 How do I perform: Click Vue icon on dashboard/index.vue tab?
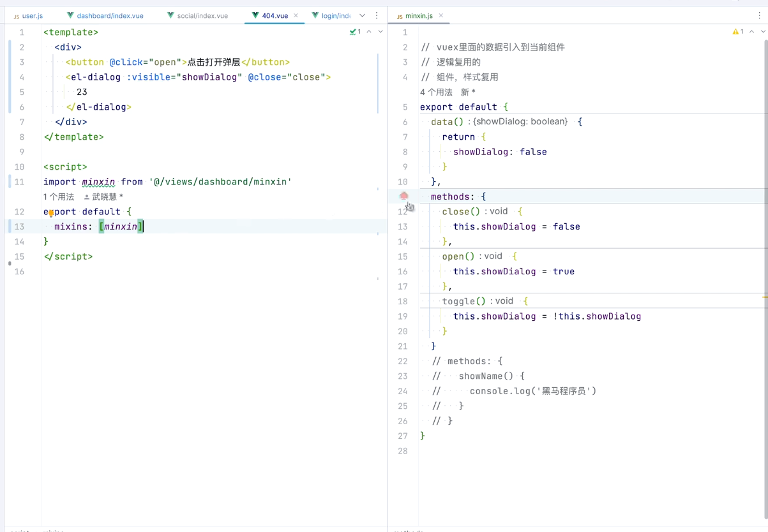coord(70,15)
